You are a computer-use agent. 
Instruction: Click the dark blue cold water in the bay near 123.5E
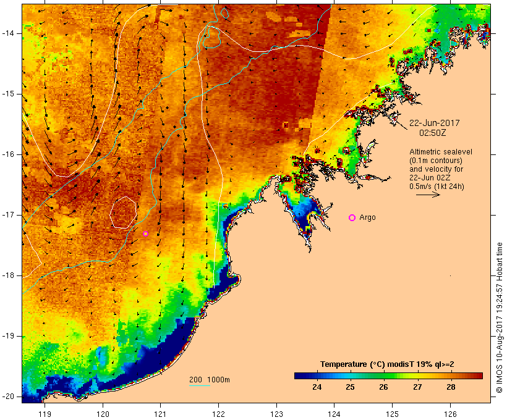304,220
